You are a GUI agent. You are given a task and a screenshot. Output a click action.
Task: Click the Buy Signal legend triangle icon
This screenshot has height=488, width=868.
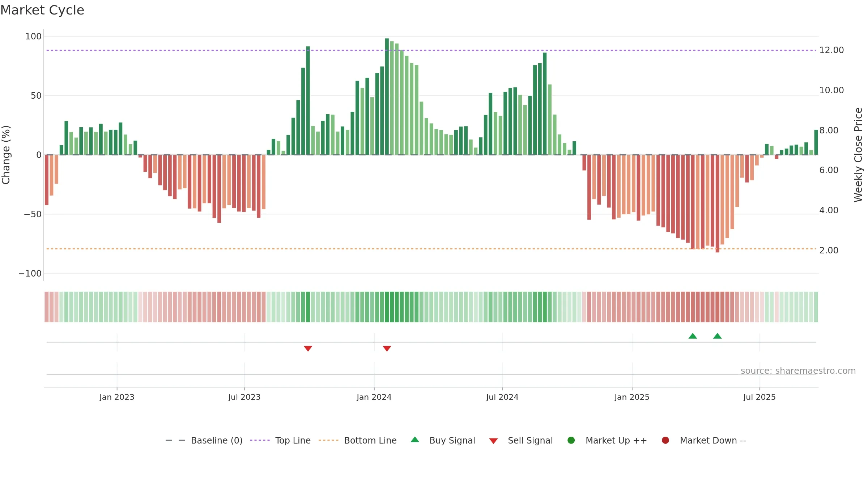click(415, 440)
